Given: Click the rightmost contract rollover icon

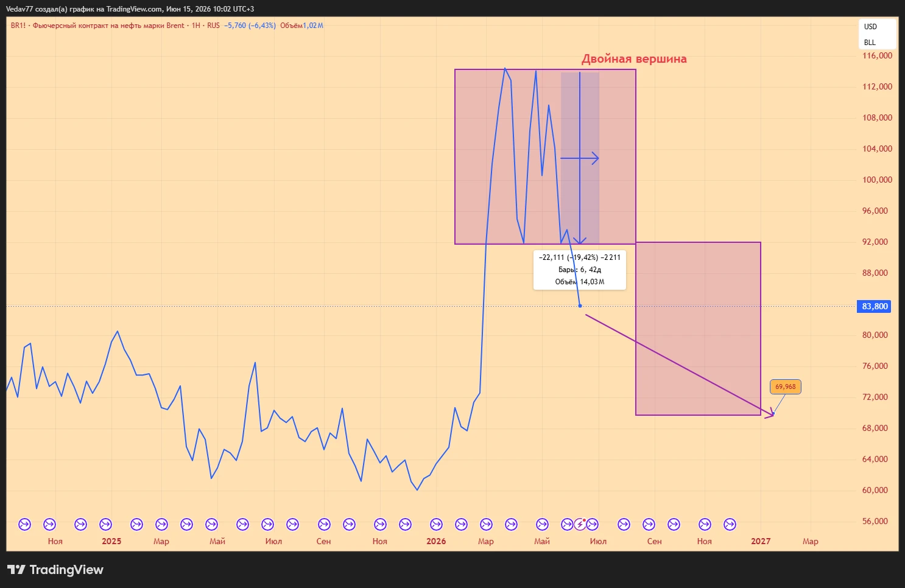Looking at the screenshot, I should coord(730,524).
